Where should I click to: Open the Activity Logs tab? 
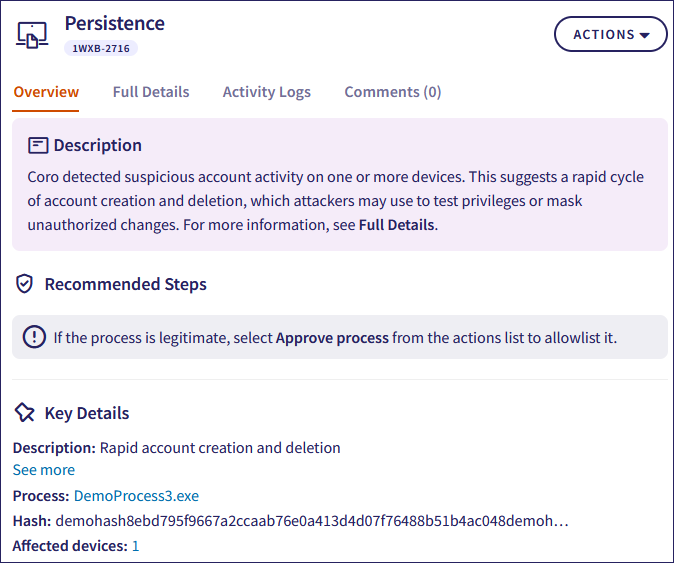pos(266,92)
